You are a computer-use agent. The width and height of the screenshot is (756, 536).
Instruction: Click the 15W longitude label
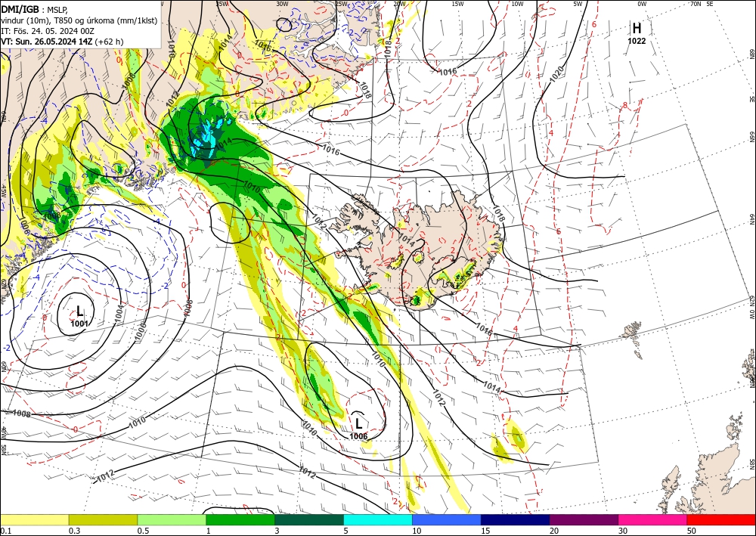[458, 4]
